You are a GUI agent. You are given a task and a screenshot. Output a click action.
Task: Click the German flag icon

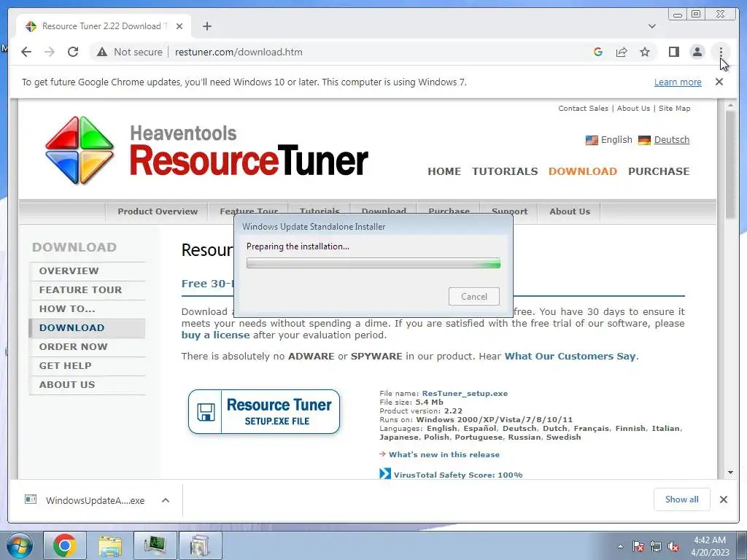[x=645, y=140]
